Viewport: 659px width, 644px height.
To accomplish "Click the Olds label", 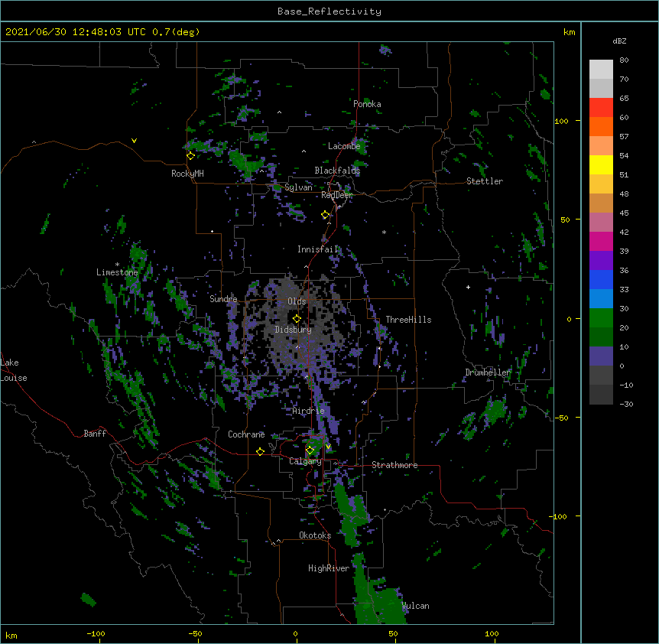I will coord(297,301).
